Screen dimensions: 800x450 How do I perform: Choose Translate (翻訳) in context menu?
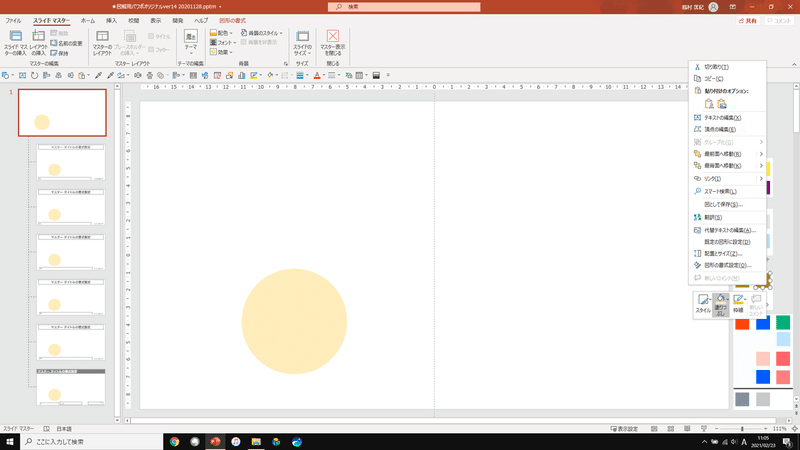point(727,217)
